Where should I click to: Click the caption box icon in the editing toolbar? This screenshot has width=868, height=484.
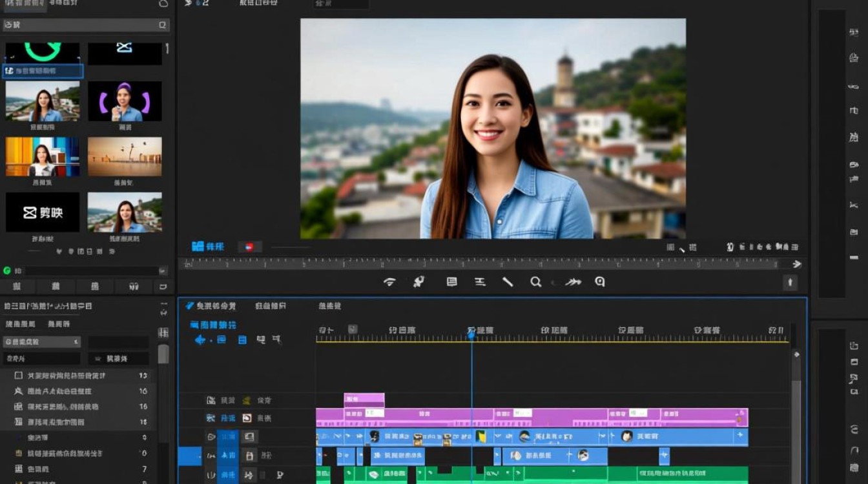[x=451, y=281]
